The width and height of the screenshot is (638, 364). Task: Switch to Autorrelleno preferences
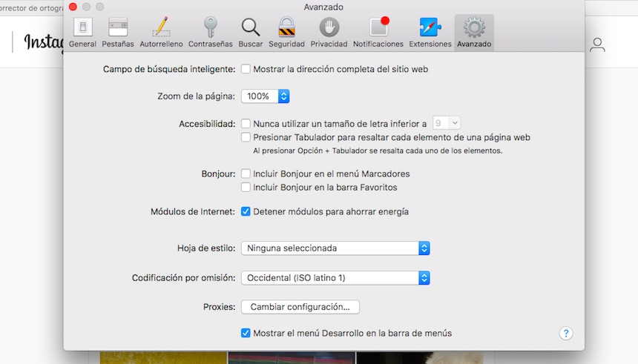click(161, 33)
